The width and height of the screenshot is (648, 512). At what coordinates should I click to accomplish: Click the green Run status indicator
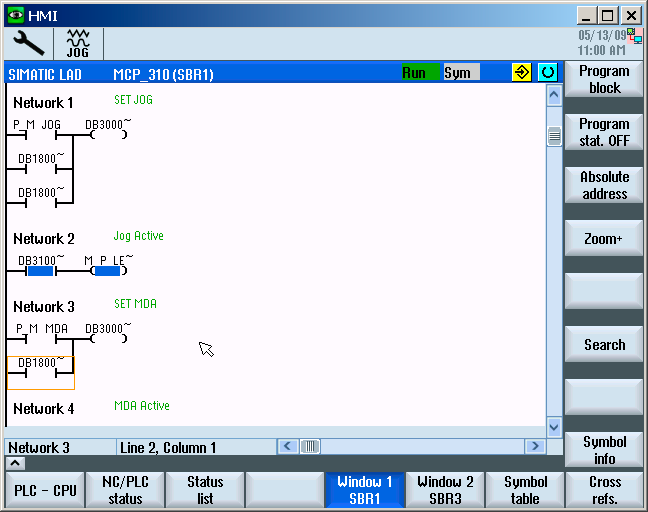(421, 72)
